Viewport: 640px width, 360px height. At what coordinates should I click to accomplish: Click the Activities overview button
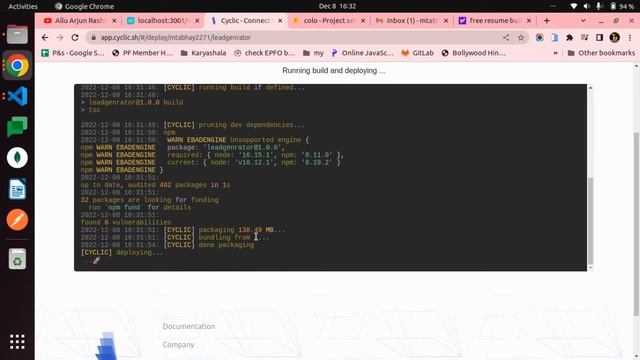pos(23,6)
